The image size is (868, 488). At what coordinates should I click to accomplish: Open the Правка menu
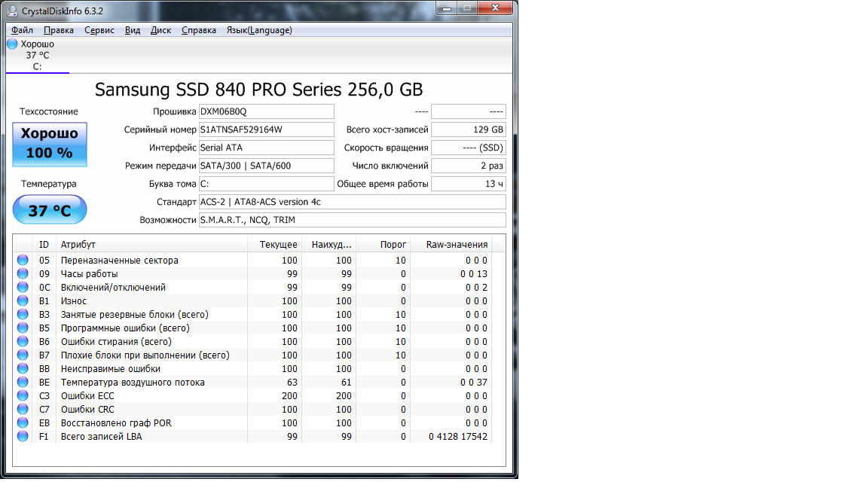(59, 30)
